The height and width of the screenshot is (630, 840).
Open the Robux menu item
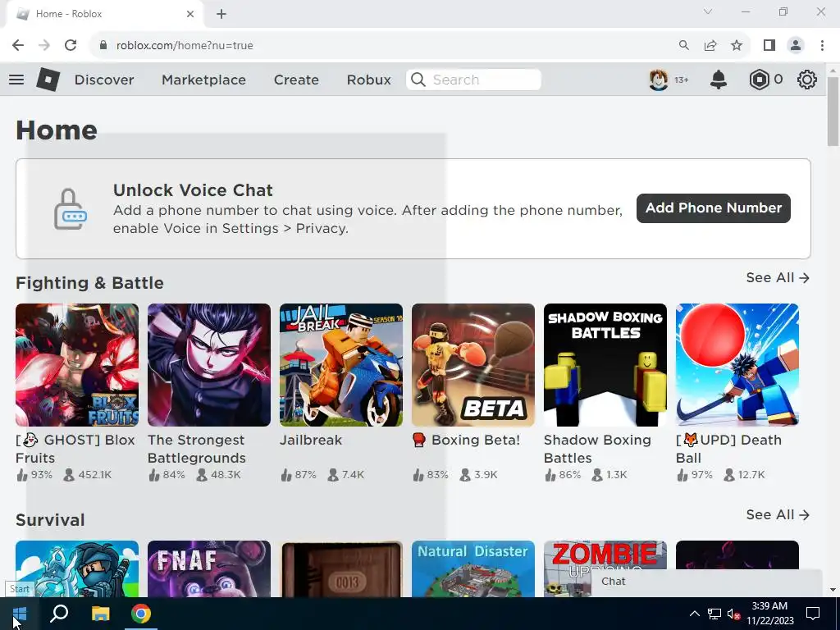pos(368,80)
